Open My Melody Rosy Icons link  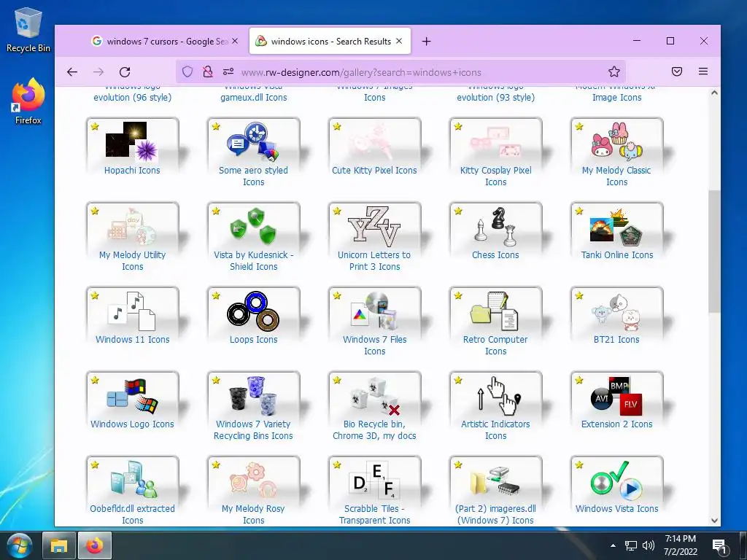coord(253,514)
